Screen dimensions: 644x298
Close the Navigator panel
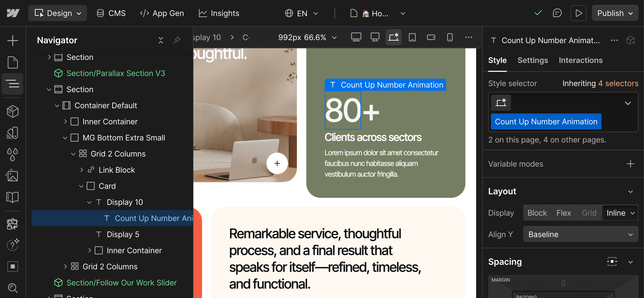[x=161, y=40]
